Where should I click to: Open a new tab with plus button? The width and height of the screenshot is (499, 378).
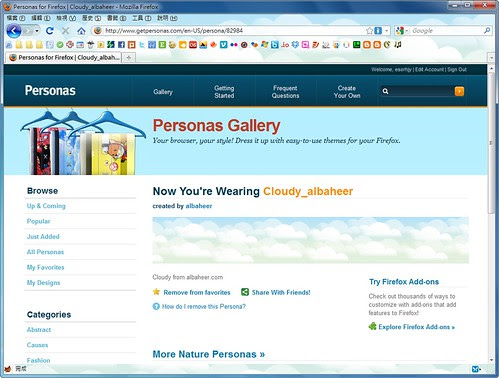tap(129, 58)
